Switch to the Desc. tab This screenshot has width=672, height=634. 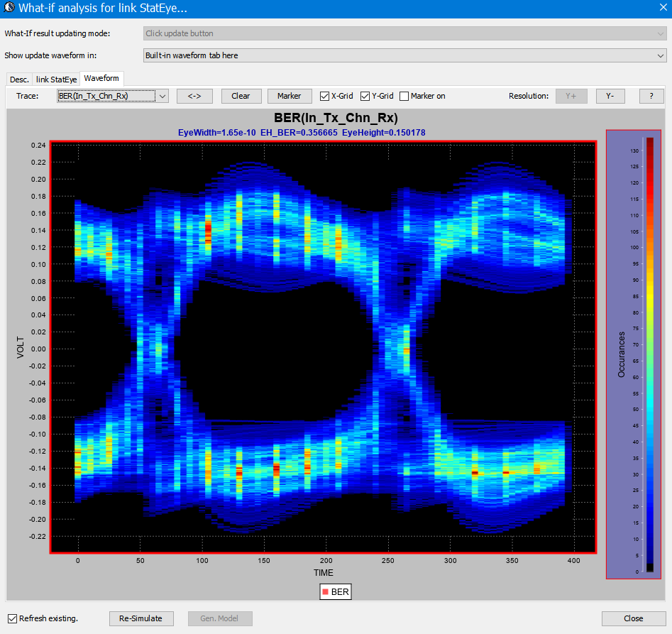20,80
